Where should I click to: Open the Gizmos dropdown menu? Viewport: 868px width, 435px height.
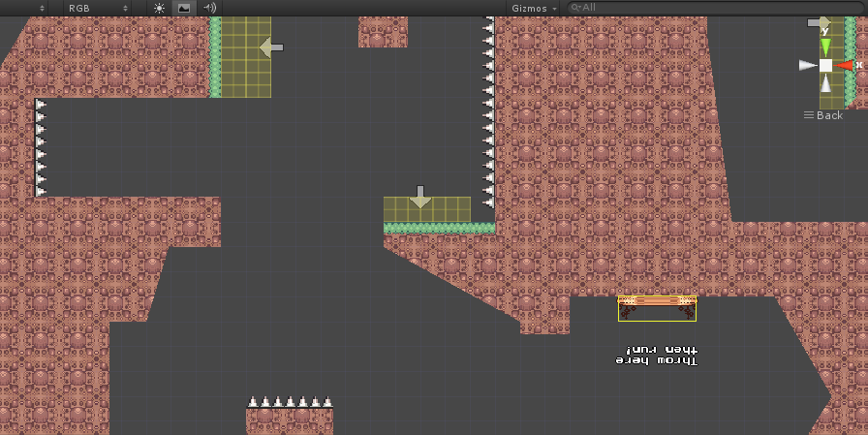click(x=534, y=8)
